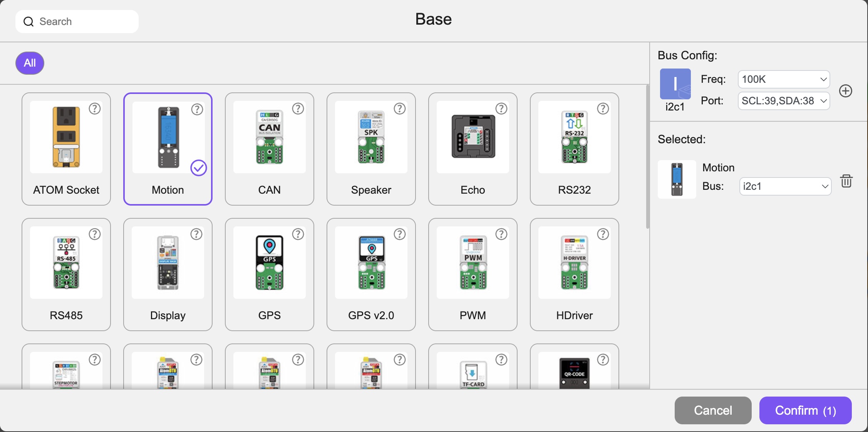Screen dimensions: 868x432
Task: Select the All category filter tab
Action: click(x=30, y=63)
